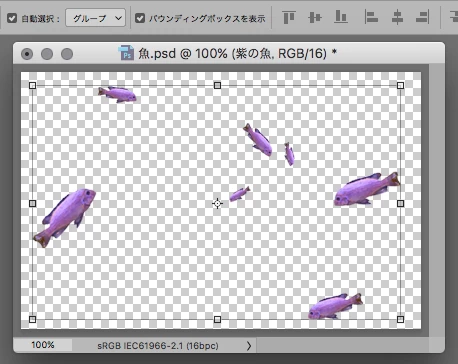458x364 pixels.
Task: Click the bottom-left bounding box handle
Action: 32,319
